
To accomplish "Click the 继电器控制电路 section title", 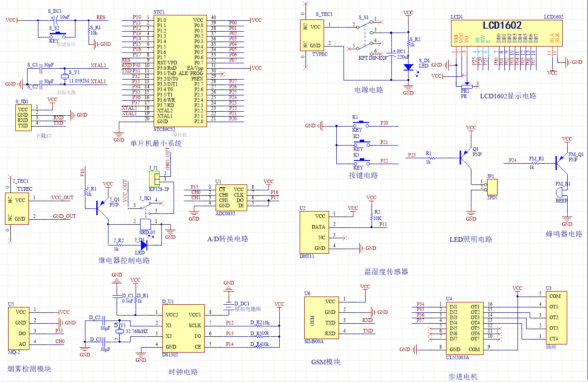I will tap(124, 260).
